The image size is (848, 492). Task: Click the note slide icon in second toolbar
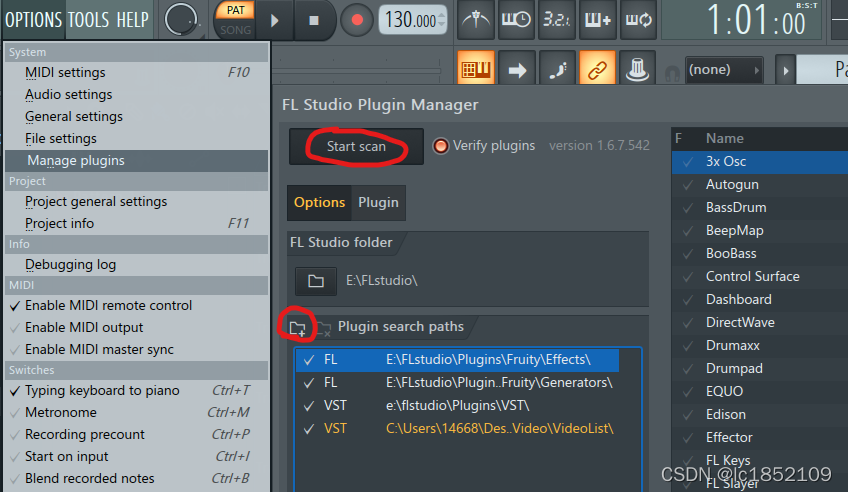coord(558,69)
